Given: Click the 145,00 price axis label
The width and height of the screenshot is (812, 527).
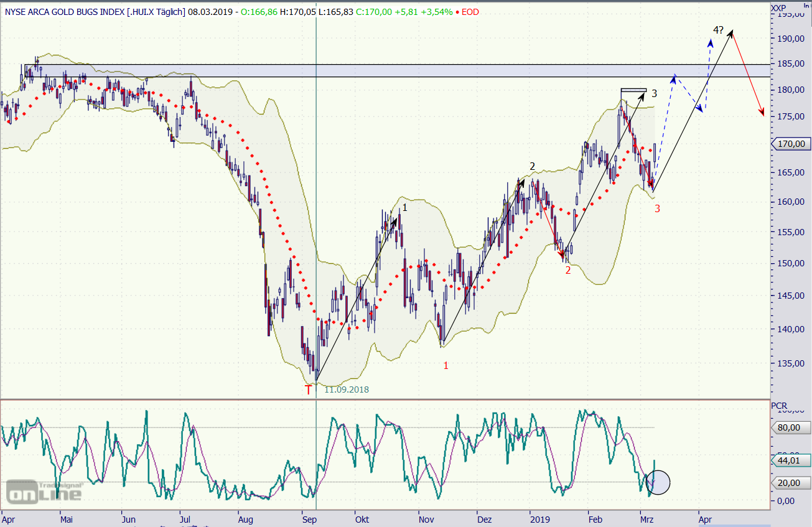Looking at the screenshot, I should [x=791, y=296].
